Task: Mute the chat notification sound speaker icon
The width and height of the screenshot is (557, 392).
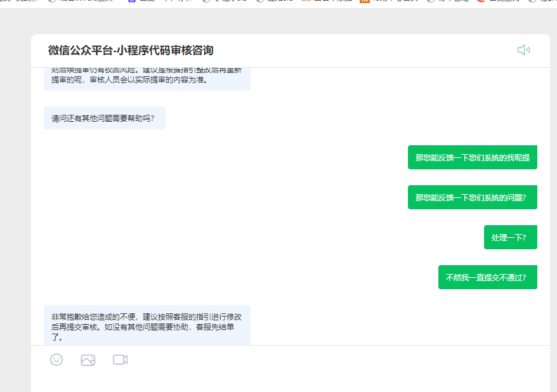Action: pyautogui.click(x=523, y=50)
